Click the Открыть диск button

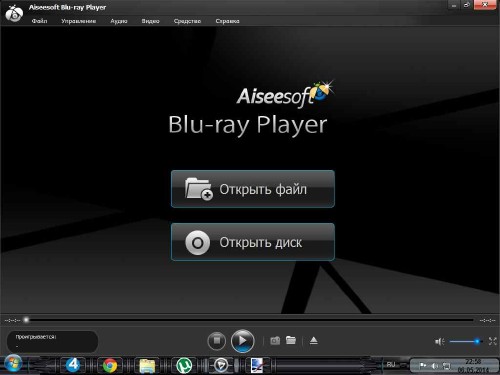point(253,242)
